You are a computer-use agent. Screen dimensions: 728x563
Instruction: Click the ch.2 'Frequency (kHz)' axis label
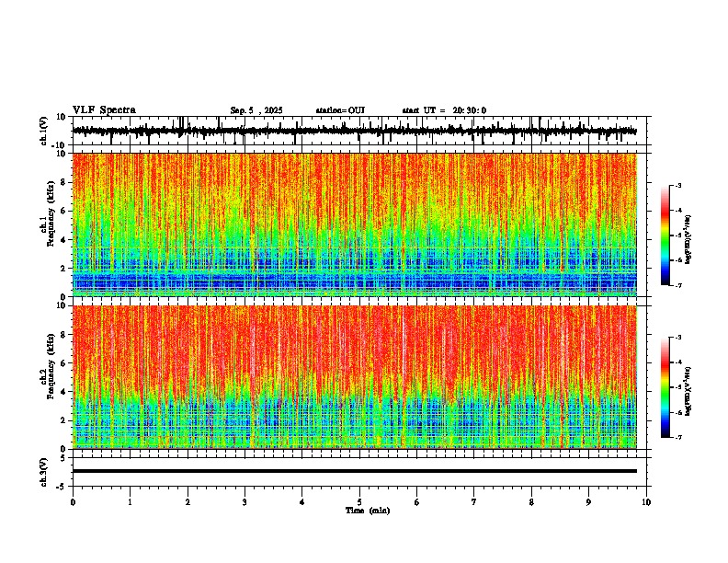pyautogui.click(x=51, y=366)
